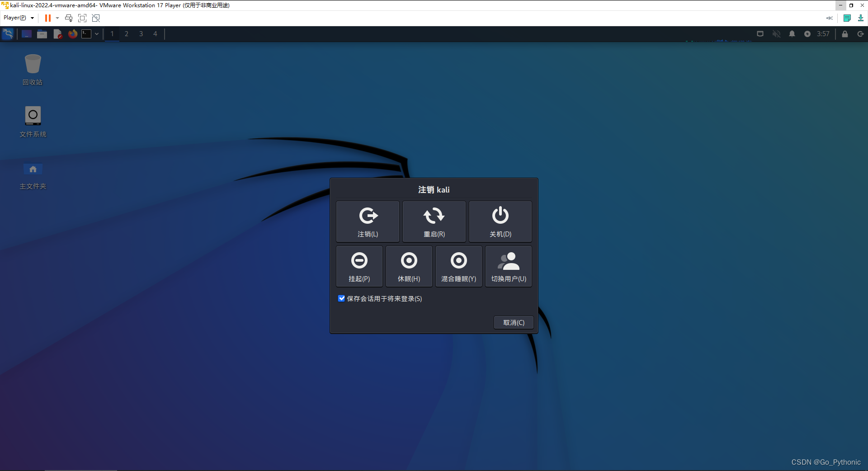Image resolution: width=868 pixels, height=471 pixels.
Task: Launch Firefox from the panel
Action: click(x=73, y=34)
